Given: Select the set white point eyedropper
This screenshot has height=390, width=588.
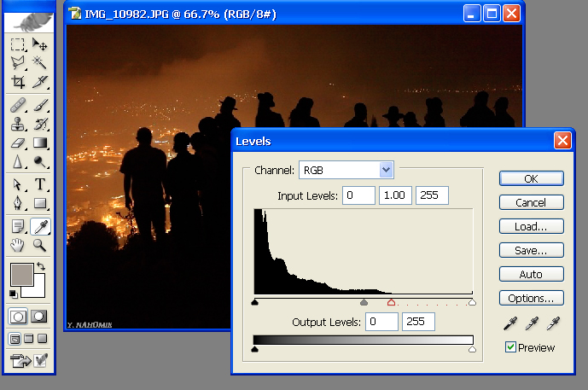Looking at the screenshot, I should coord(553,323).
